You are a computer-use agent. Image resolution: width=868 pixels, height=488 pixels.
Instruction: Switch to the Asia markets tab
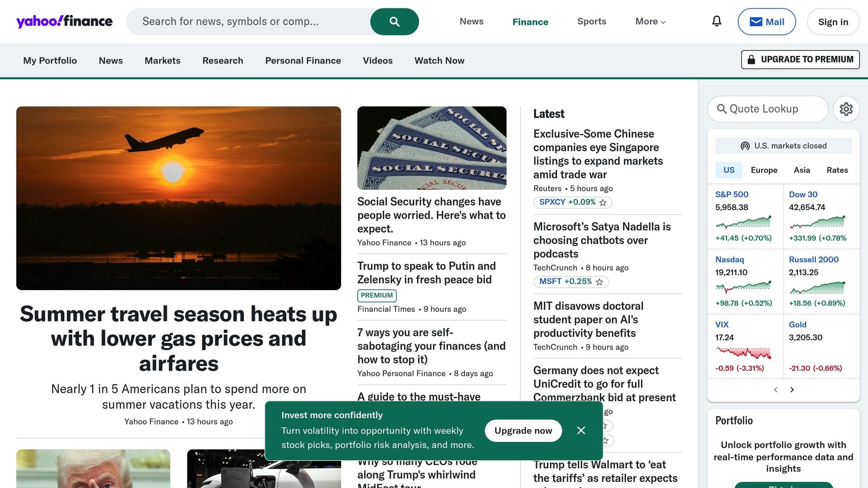point(801,170)
